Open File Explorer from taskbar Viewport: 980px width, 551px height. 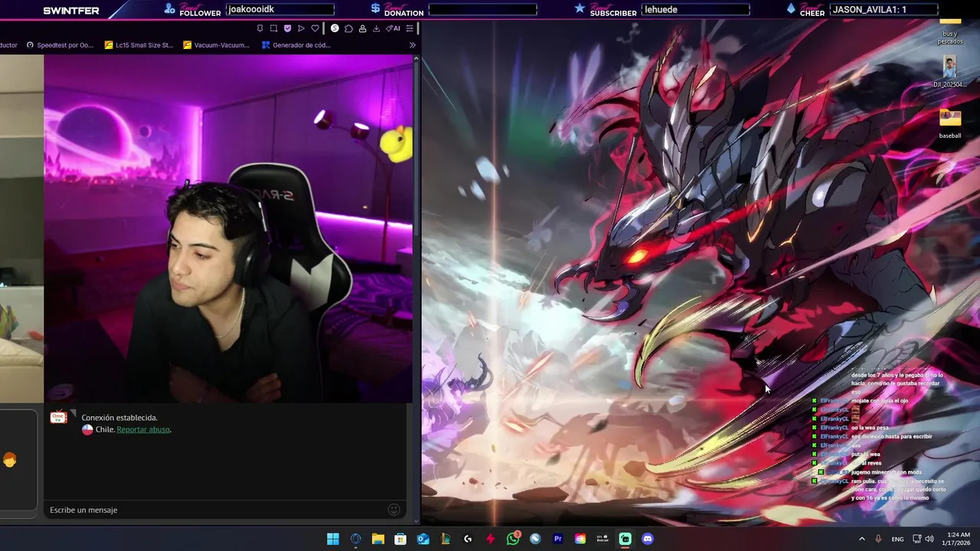[378, 539]
